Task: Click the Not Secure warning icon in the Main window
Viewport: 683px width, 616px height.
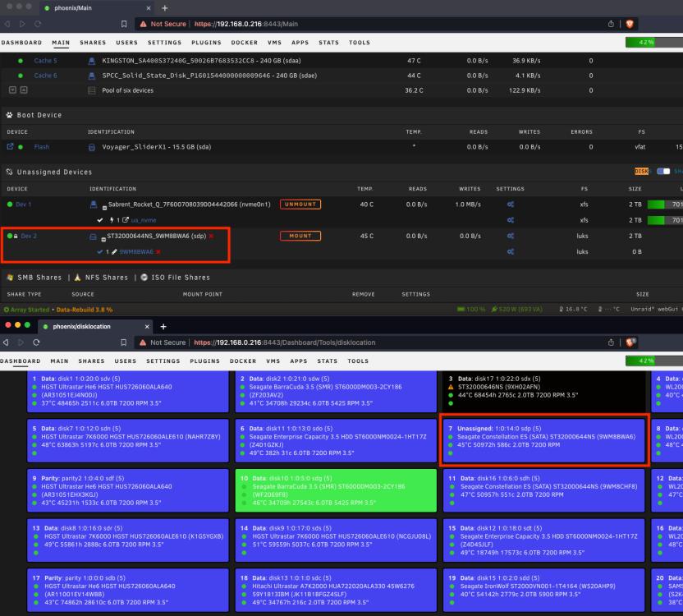Action: 143,24
